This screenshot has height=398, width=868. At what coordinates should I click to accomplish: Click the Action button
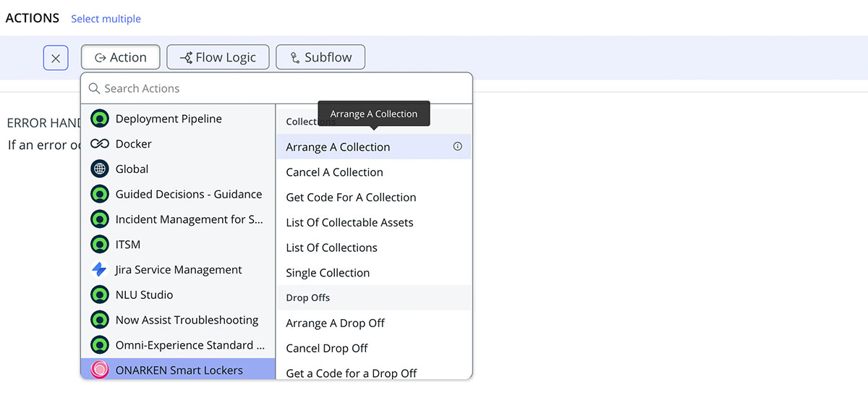pyautogui.click(x=121, y=57)
